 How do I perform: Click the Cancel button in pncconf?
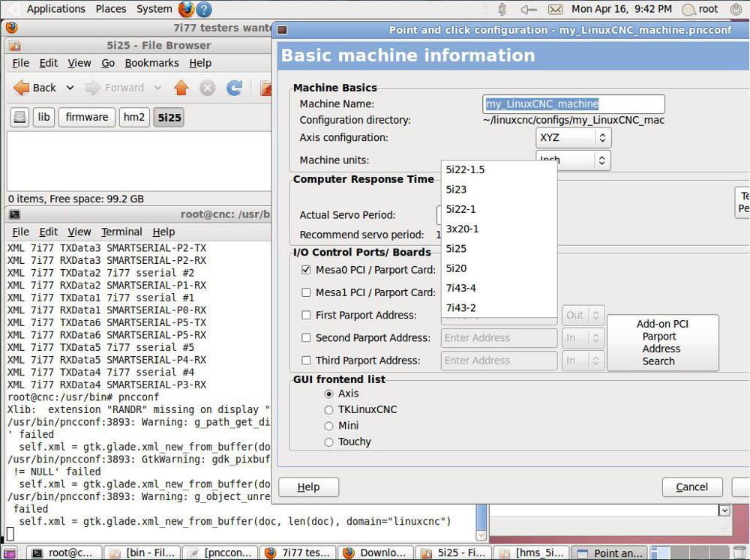click(692, 487)
